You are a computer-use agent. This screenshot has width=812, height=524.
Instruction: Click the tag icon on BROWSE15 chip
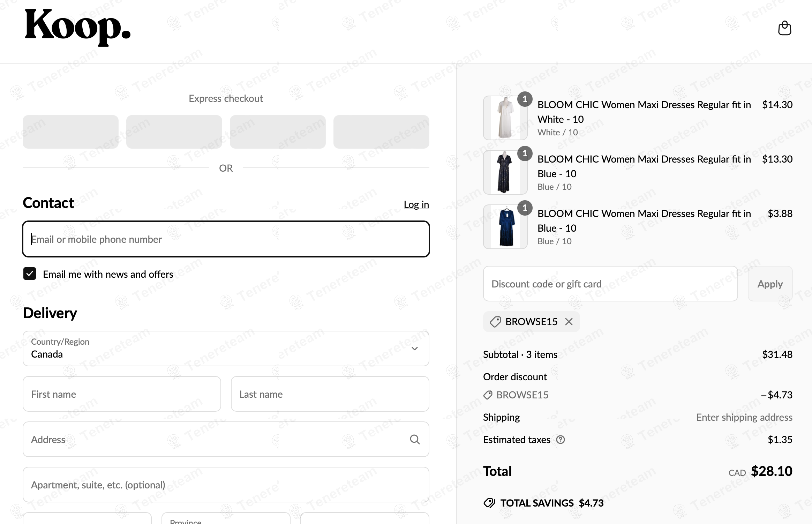point(495,322)
